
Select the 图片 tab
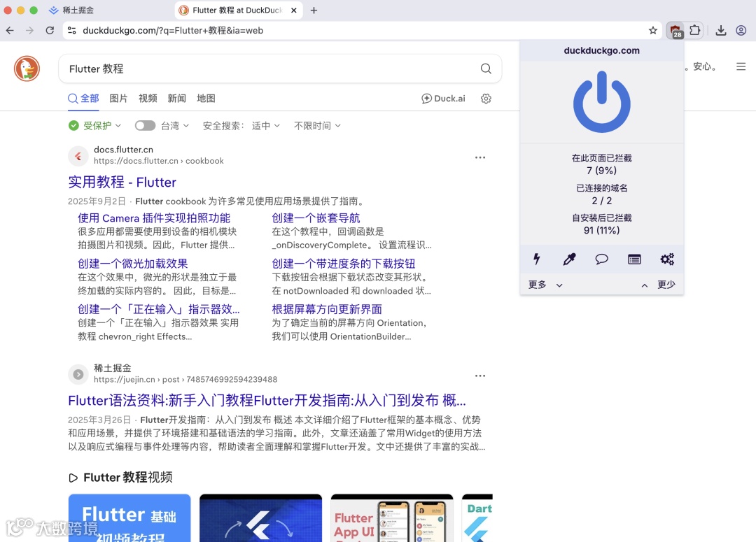pos(118,99)
